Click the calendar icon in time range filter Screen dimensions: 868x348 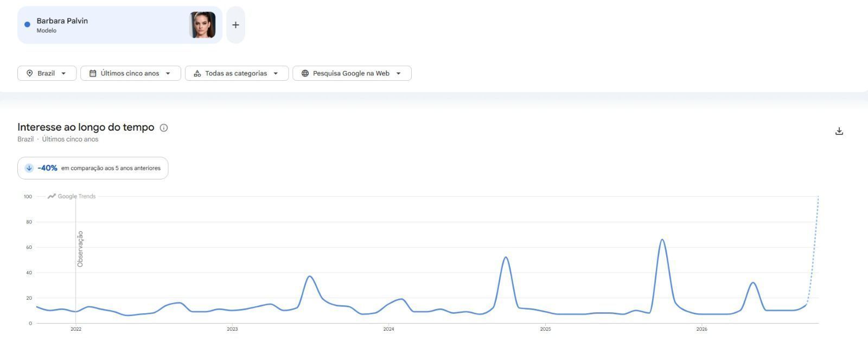point(93,73)
